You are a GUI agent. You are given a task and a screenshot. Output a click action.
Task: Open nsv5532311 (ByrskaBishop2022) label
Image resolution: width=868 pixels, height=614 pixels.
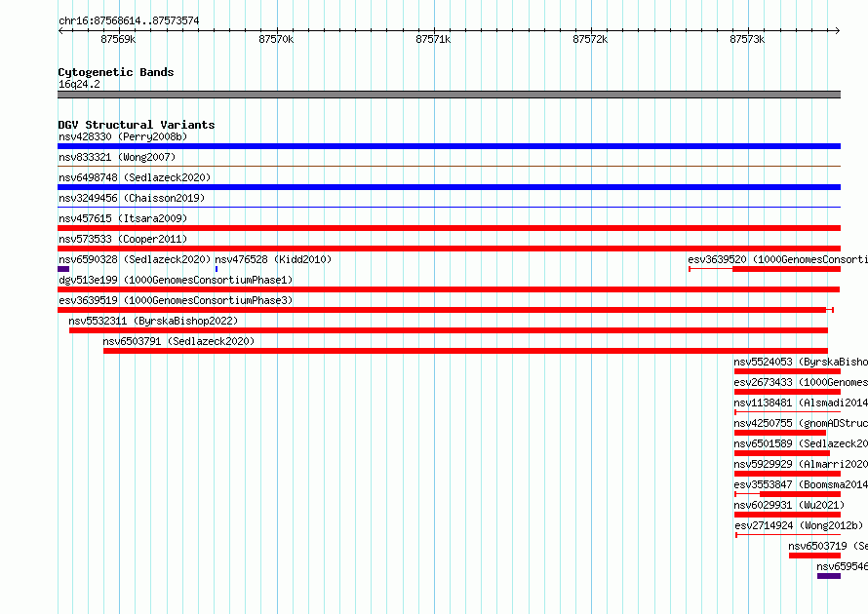153,321
